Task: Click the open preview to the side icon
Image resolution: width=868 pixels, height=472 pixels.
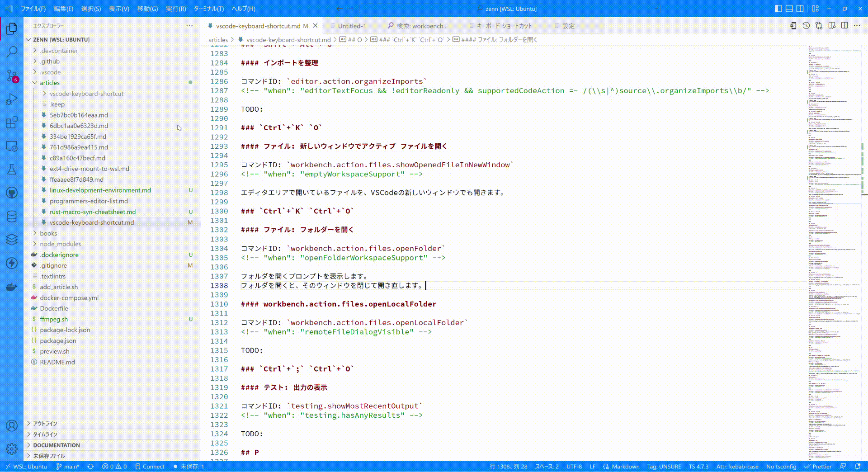Action: [x=832, y=26]
